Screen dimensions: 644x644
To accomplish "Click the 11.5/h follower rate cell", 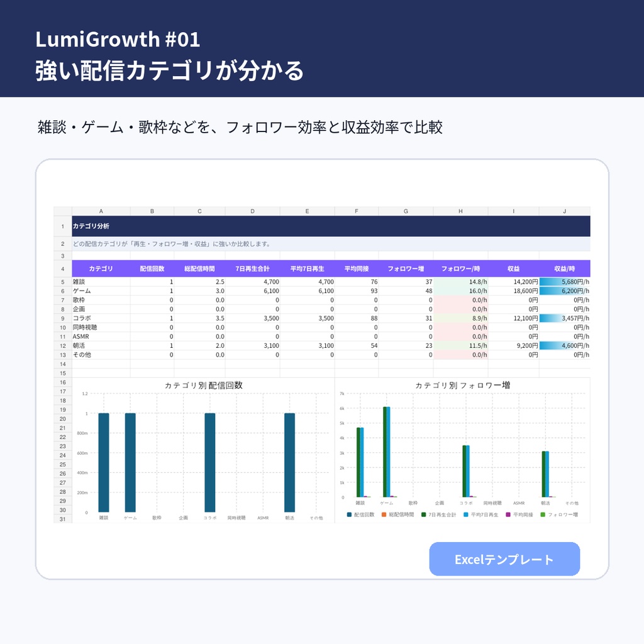I will [x=460, y=346].
